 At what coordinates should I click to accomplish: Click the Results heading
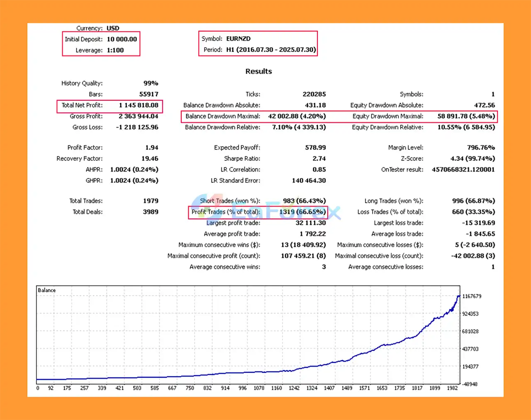[x=258, y=71]
